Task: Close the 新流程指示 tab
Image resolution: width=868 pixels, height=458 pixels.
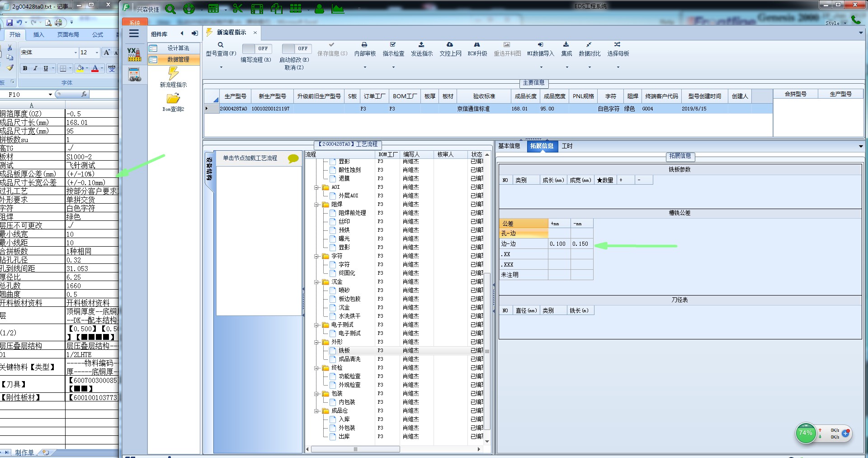Action: point(255,33)
